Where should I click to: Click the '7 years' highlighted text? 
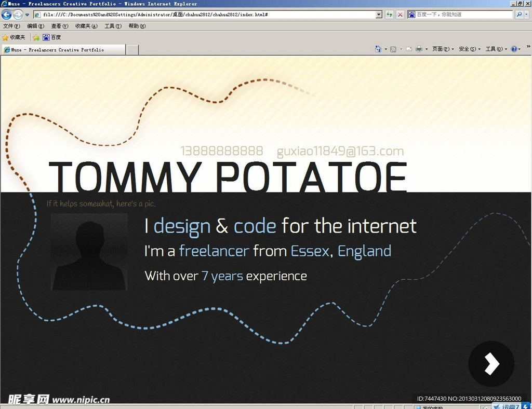[222, 276]
